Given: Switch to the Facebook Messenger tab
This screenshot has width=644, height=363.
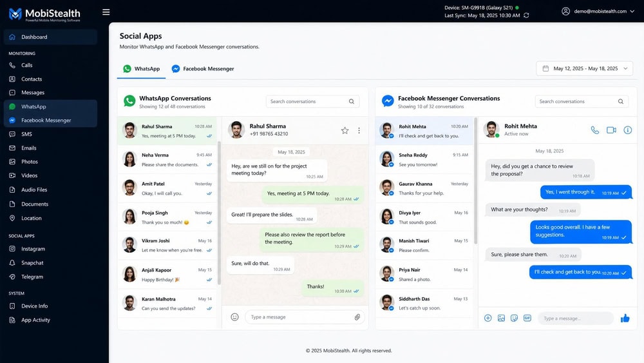Looking at the screenshot, I should click(203, 68).
